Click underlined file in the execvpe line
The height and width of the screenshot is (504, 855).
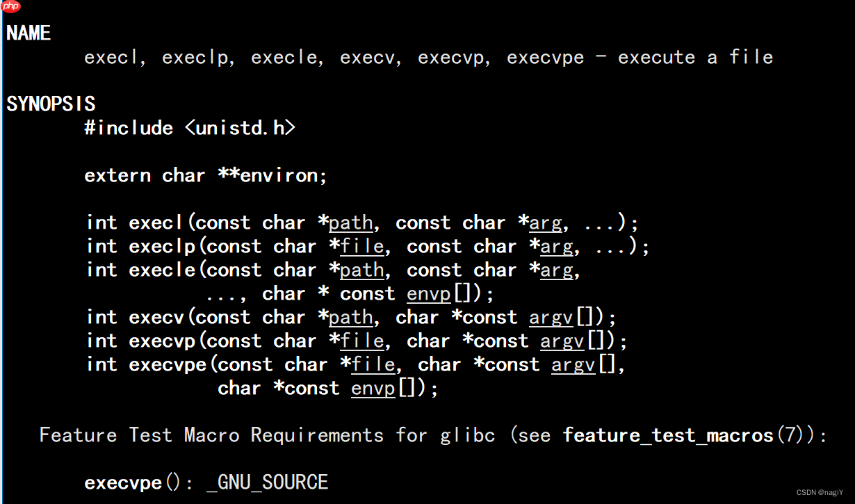click(373, 365)
